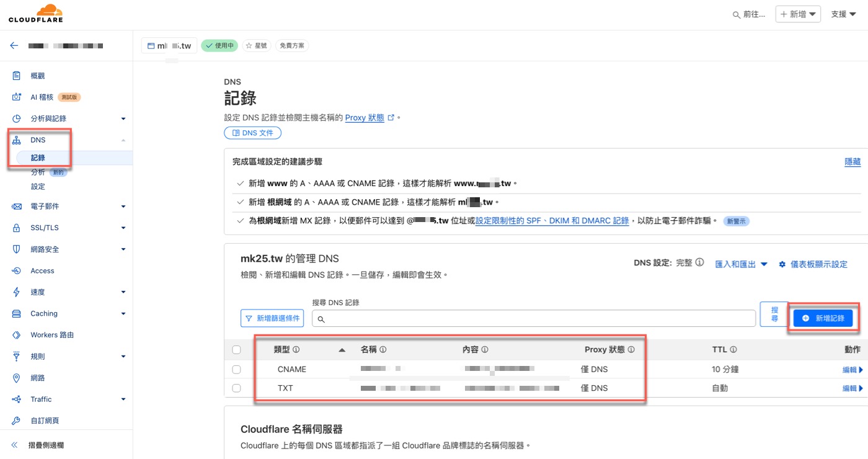The height and width of the screenshot is (459, 868).
Task: Check the TXT record checkbox
Action: point(236,388)
